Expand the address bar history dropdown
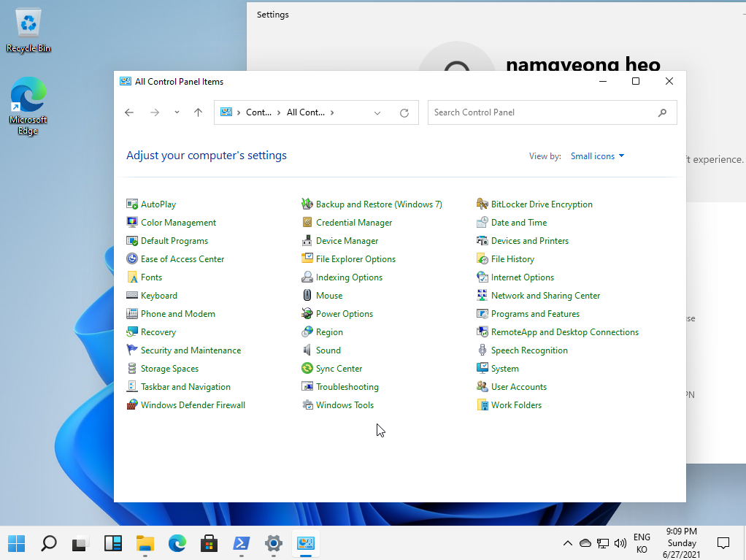 377,112
